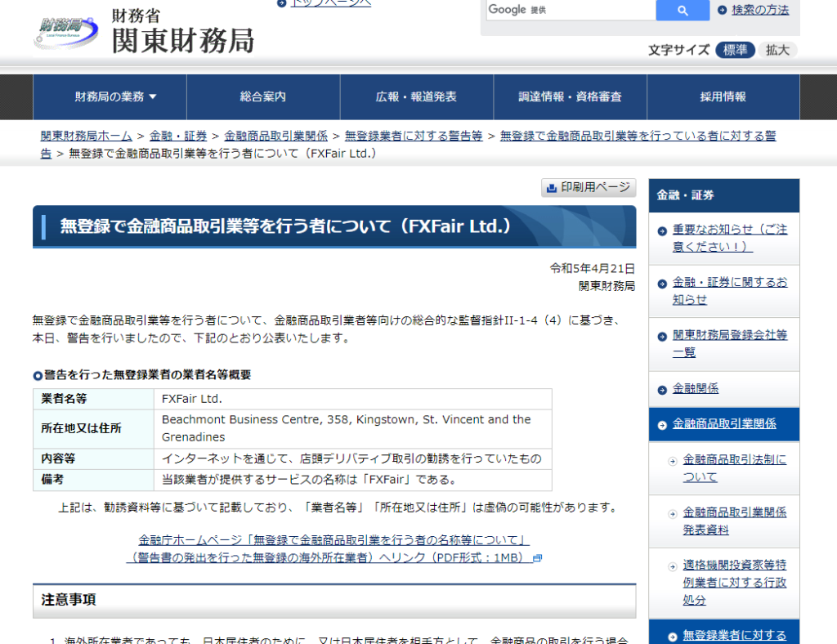Click the arrow bullet beside 金融・証券に関するお知らせ
This screenshot has width=837, height=644.
(662, 284)
